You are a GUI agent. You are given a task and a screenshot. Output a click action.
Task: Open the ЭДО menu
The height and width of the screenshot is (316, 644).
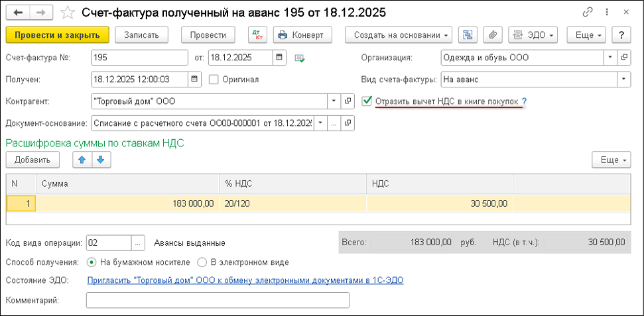coord(533,35)
